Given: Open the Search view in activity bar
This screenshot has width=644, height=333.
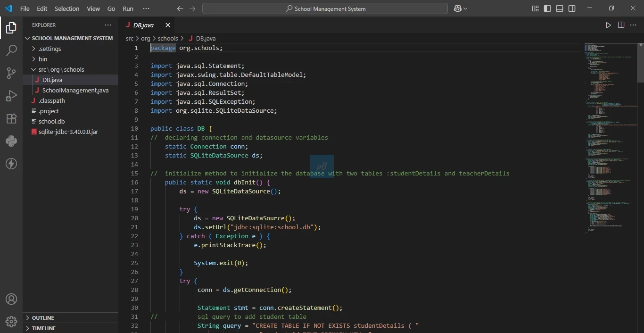Looking at the screenshot, I should (11, 50).
